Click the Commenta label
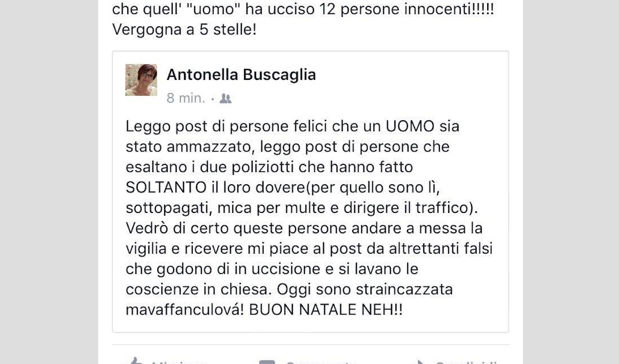This screenshot has width=619, height=364. pos(321,362)
